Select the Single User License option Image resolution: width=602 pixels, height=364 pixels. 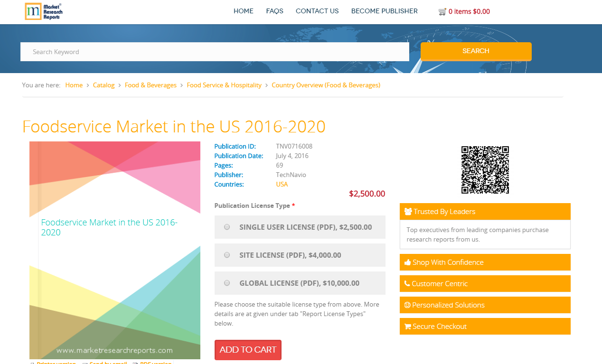pos(226,227)
